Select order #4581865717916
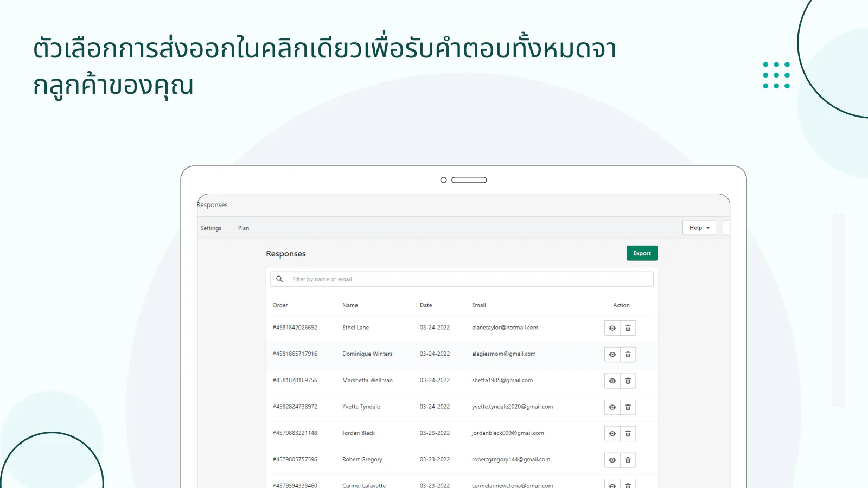Screen dimensions: 868x488 tap(295, 354)
